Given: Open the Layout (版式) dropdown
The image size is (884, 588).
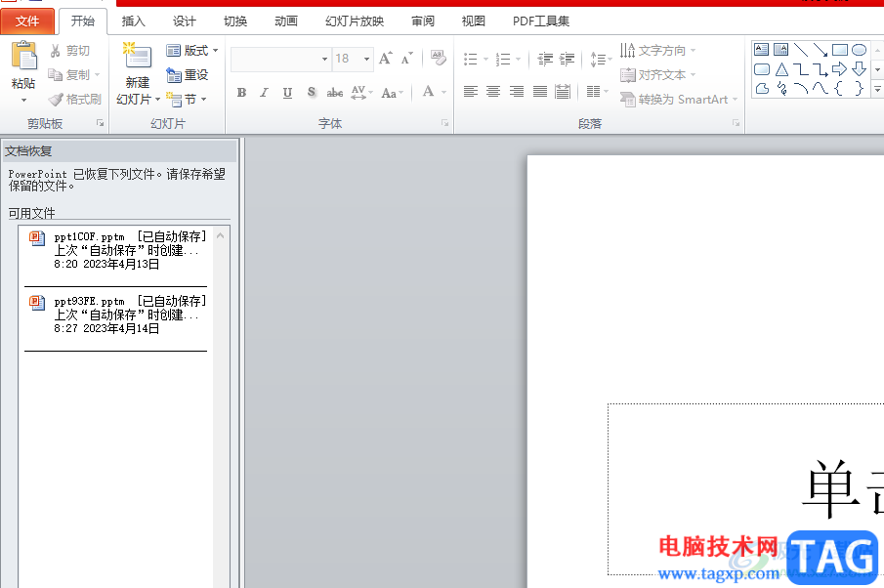Looking at the screenshot, I should click(192, 51).
